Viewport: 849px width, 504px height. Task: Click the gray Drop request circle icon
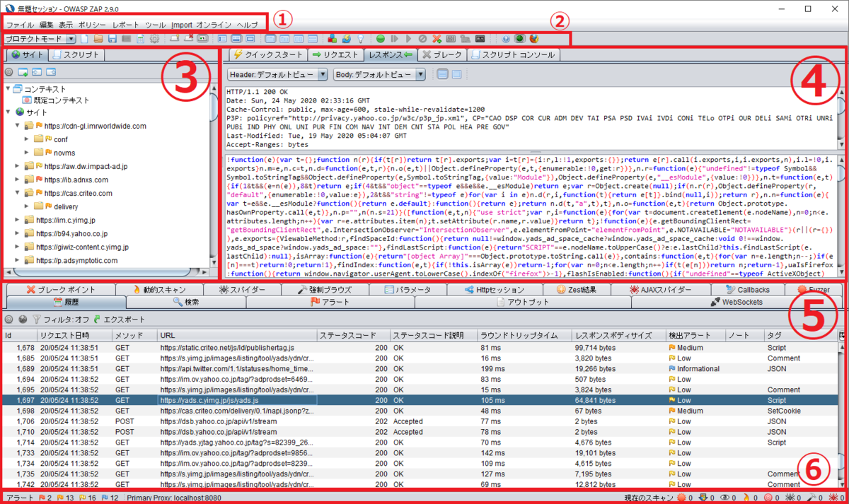(x=422, y=38)
